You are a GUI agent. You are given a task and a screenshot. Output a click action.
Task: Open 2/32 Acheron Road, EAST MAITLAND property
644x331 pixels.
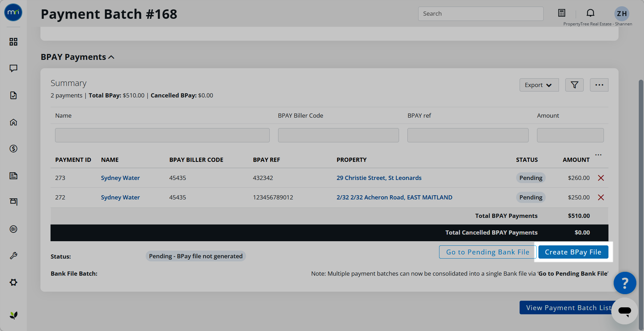pyautogui.click(x=394, y=197)
